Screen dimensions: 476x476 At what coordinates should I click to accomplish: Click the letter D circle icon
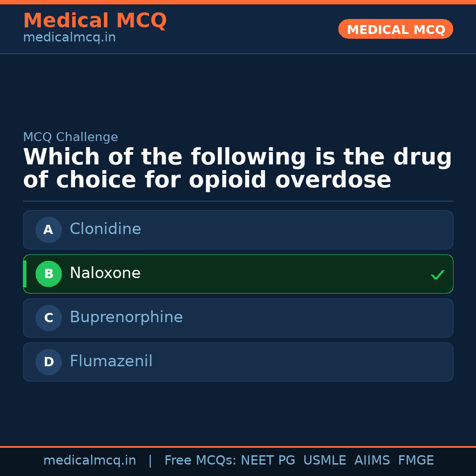pos(48,362)
